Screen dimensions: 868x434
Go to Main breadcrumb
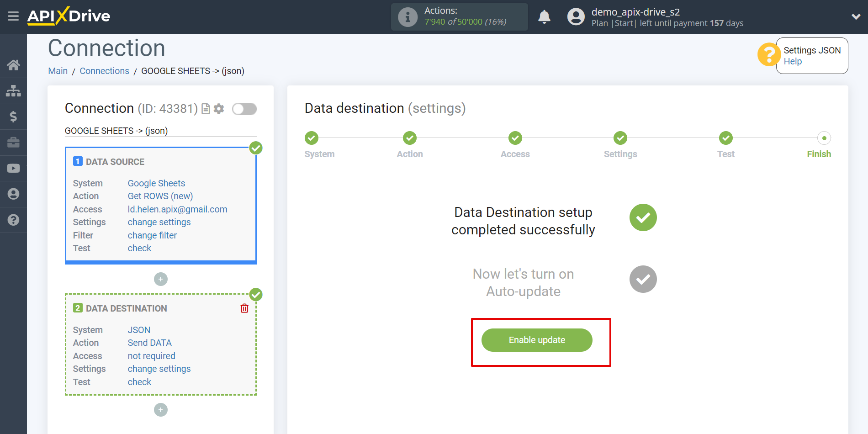(58, 71)
